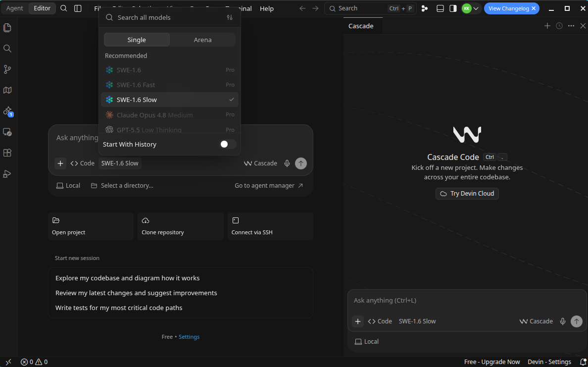Click microphone icon in Cascade panel input
The width and height of the screenshot is (588, 367).
[562, 321]
